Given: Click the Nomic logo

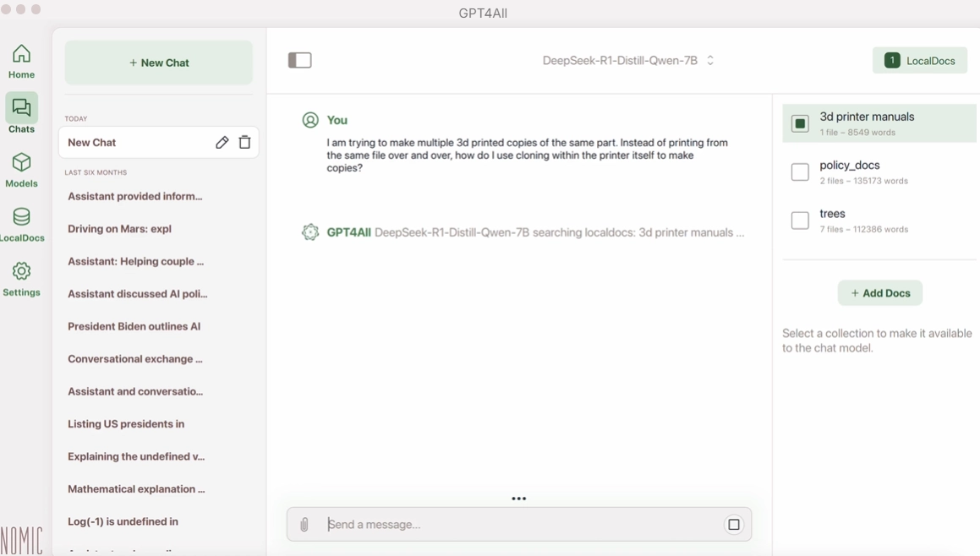Looking at the screenshot, I should [x=21, y=541].
